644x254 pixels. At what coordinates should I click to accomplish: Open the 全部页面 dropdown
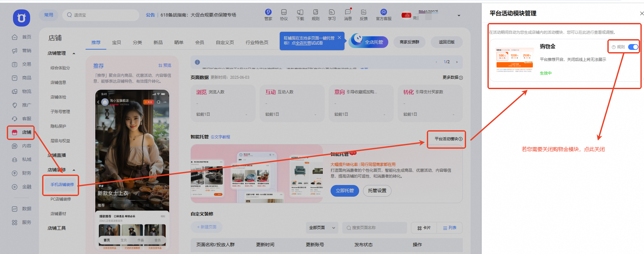point(322,228)
